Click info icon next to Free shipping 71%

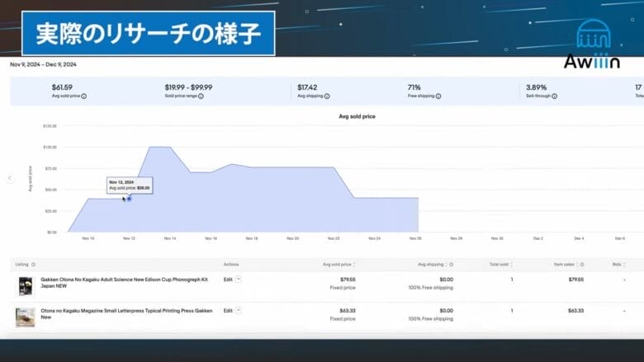pyautogui.click(x=438, y=96)
